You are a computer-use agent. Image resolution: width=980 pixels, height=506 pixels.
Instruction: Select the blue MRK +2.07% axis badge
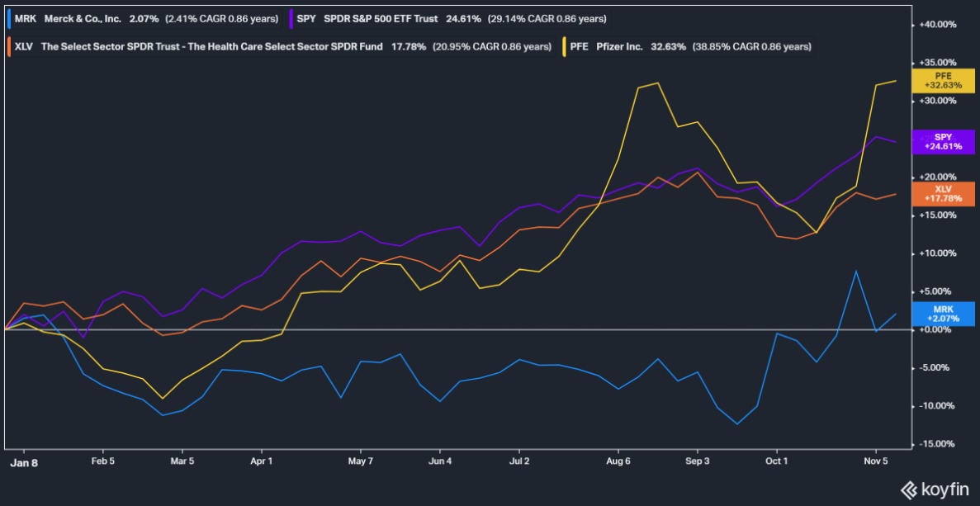(x=943, y=314)
